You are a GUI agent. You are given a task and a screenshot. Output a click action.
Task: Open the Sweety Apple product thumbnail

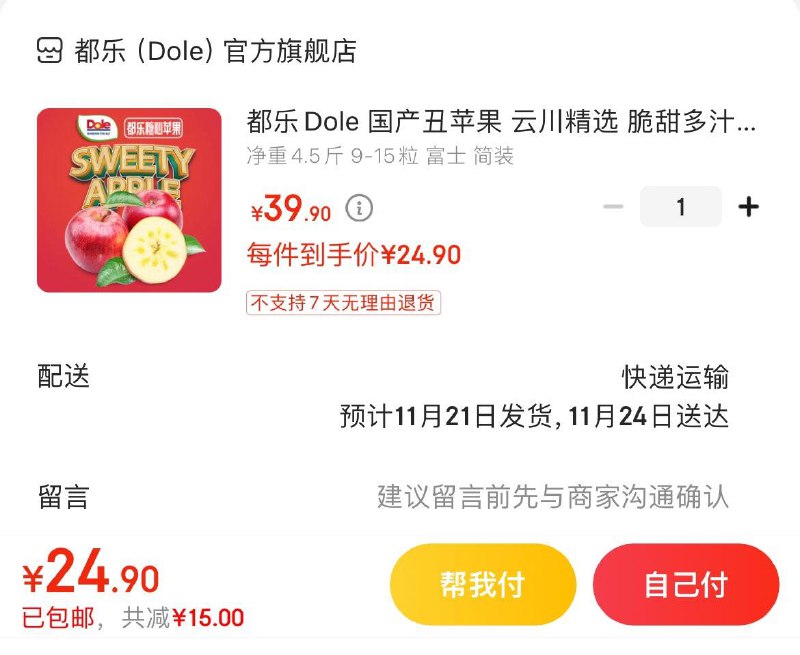129,200
